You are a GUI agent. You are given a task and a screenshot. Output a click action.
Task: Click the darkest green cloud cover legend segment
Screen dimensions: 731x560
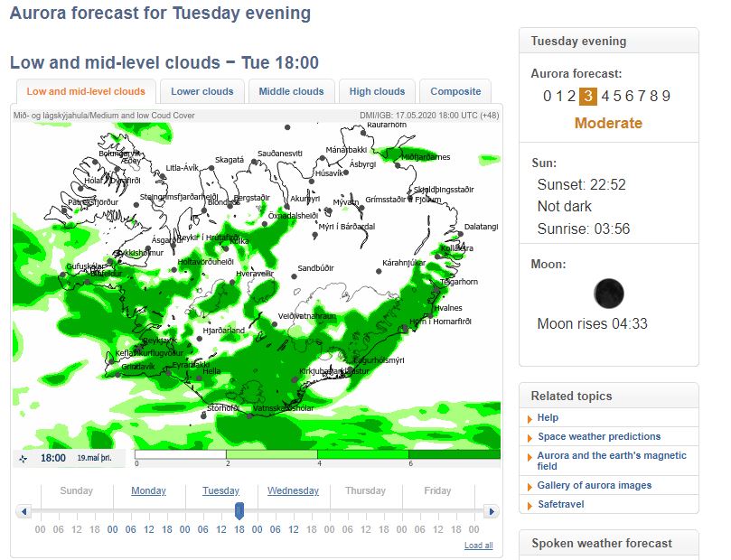(454, 455)
